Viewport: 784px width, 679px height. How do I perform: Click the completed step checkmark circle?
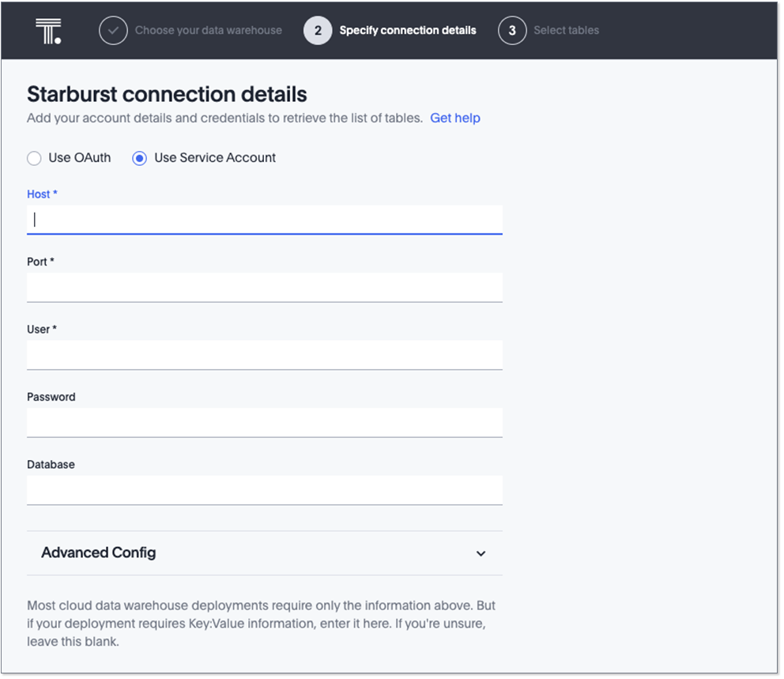pos(113,31)
